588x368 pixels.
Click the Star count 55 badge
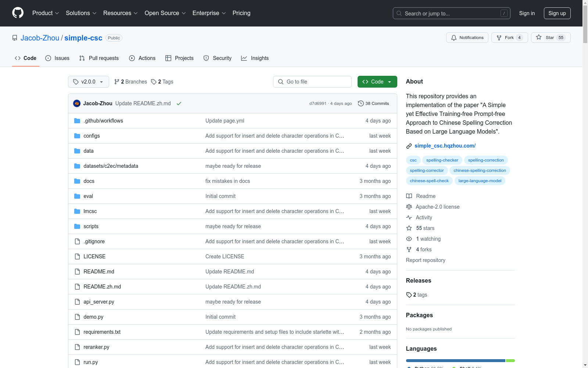click(x=561, y=38)
